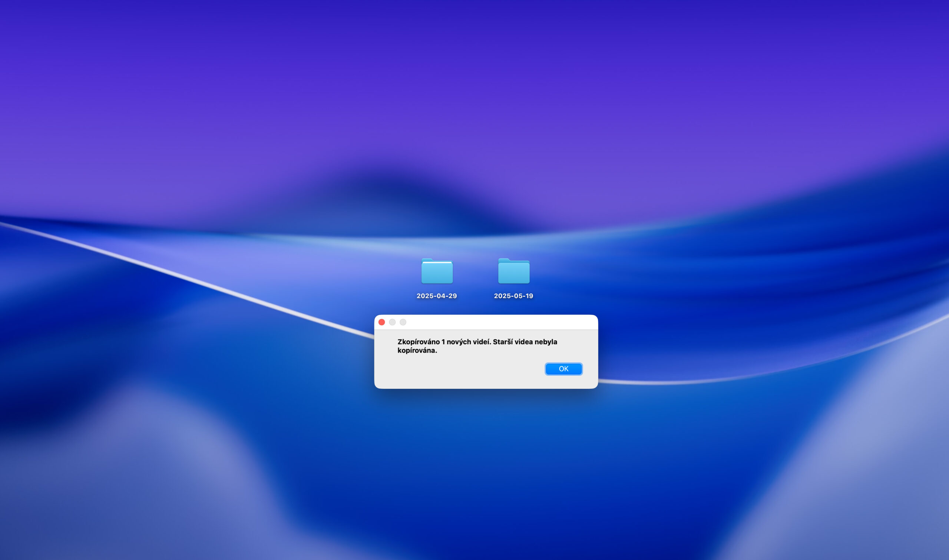Click the dialog's empty title bar
949x560 pixels.
pos(498,322)
